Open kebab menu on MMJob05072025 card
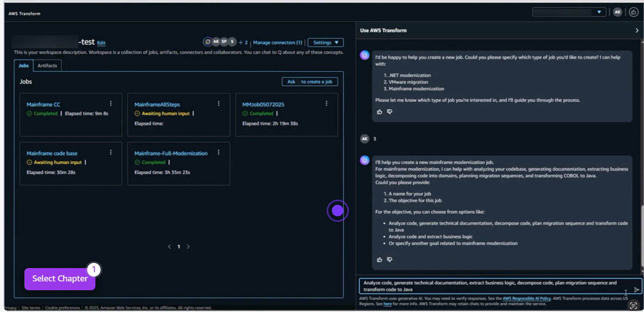644x312 pixels. (326, 103)
